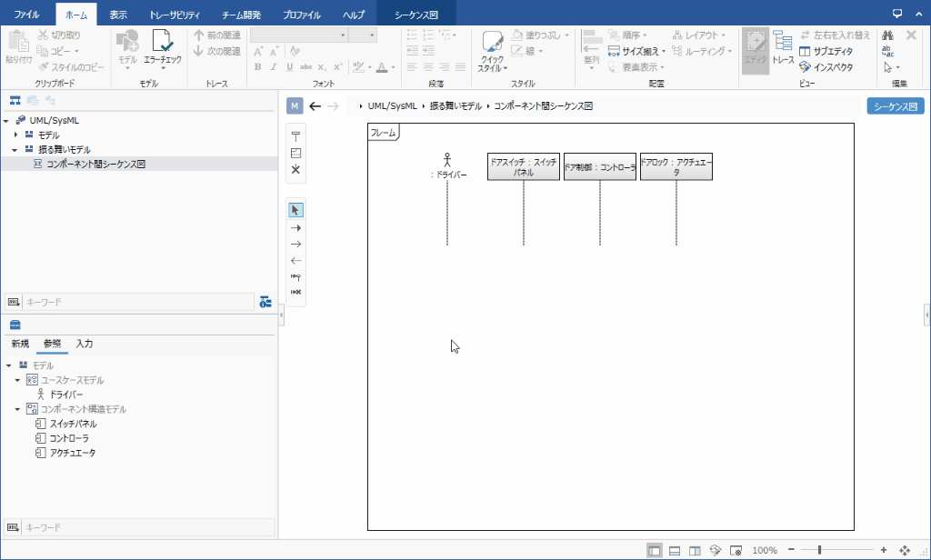The height and width of the screenshot is (560, 931).
Task: Choose the reply message dashed arrow tool
Action: pyautogui.click(x=295, y=260)
